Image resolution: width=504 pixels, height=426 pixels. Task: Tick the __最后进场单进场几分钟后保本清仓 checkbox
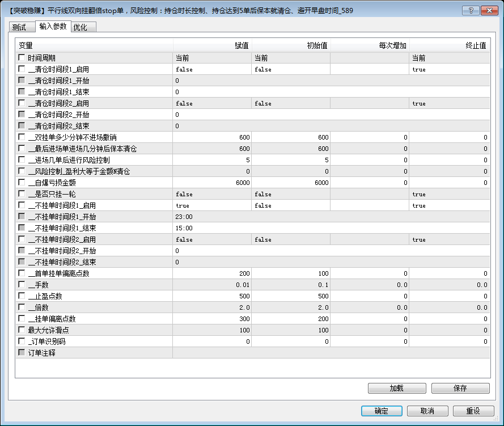tap(22, 148)
